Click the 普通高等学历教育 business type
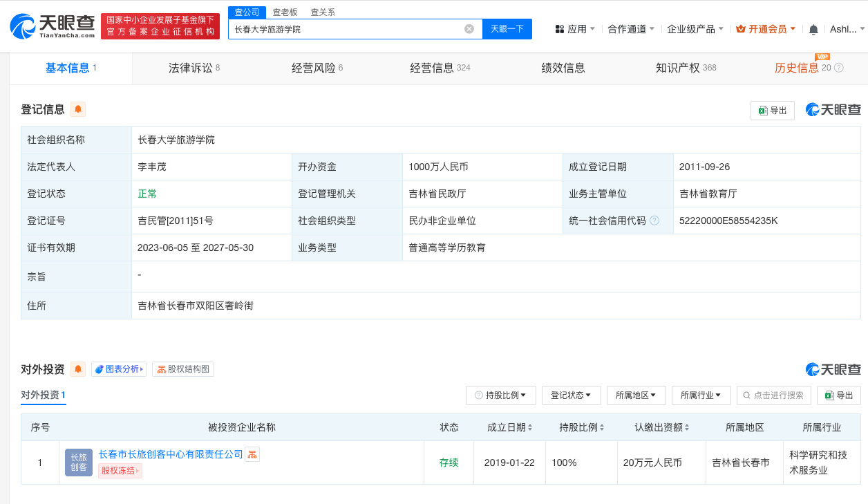The image size is (868, 504). [x=447, y=247]
